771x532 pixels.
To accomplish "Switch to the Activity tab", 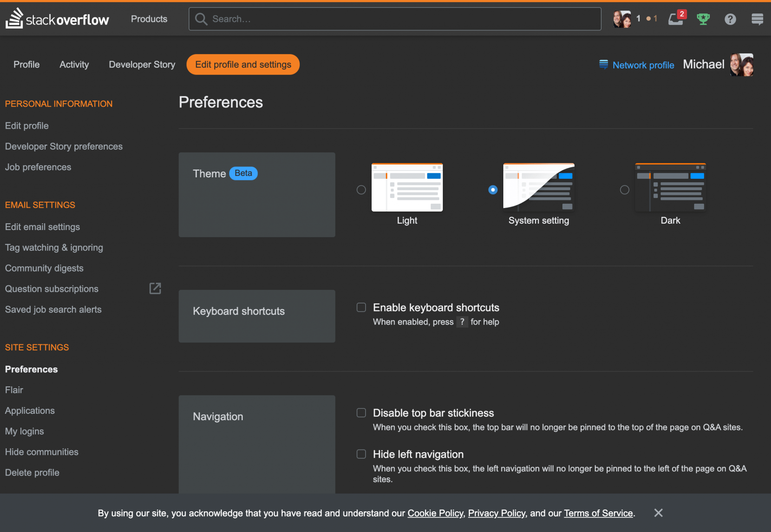I will pyautogui.click(x=74, y=64).
